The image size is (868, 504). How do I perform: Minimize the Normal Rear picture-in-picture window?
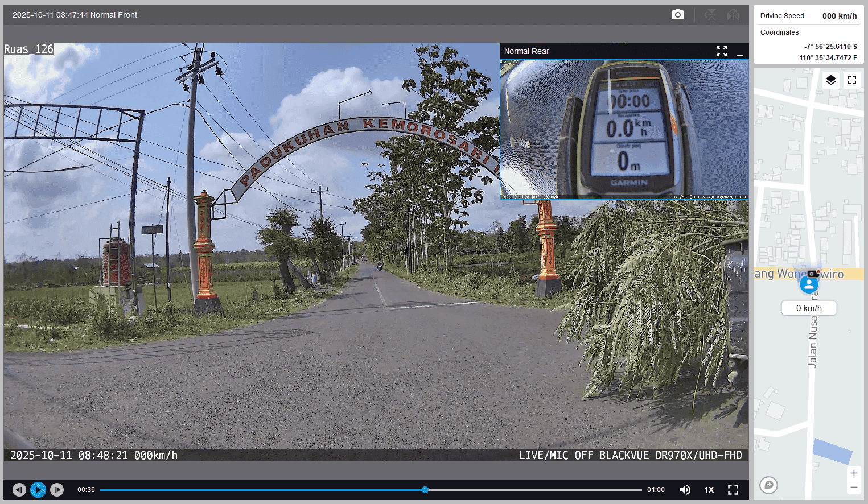[740, 52]
